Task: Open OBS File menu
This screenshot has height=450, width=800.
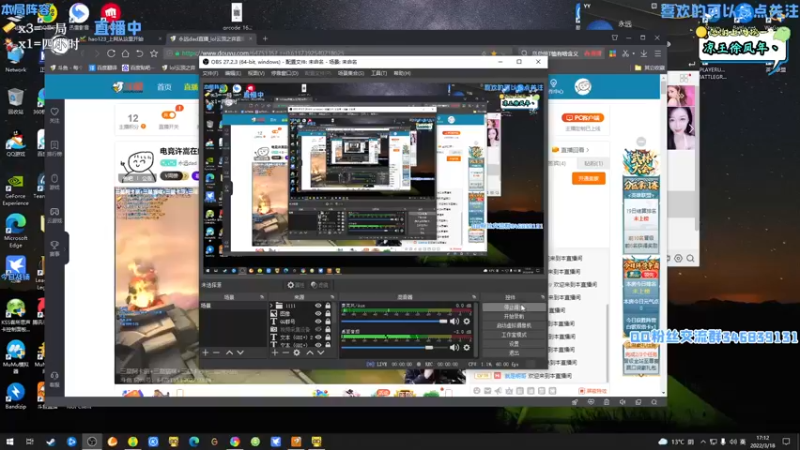Action: click(x=210, y=73)
